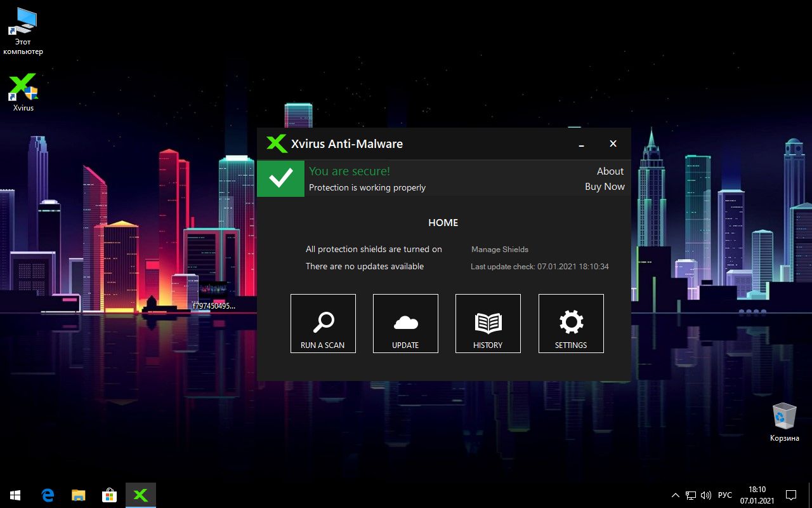Click the Buy Now link
The width and height of the screenshot is (812, 508).
[604, 186]
